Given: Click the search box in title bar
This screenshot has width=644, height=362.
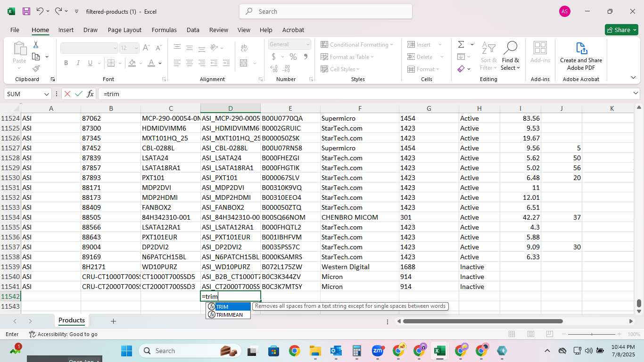Looking at the screenshot, I should point(326,11).
